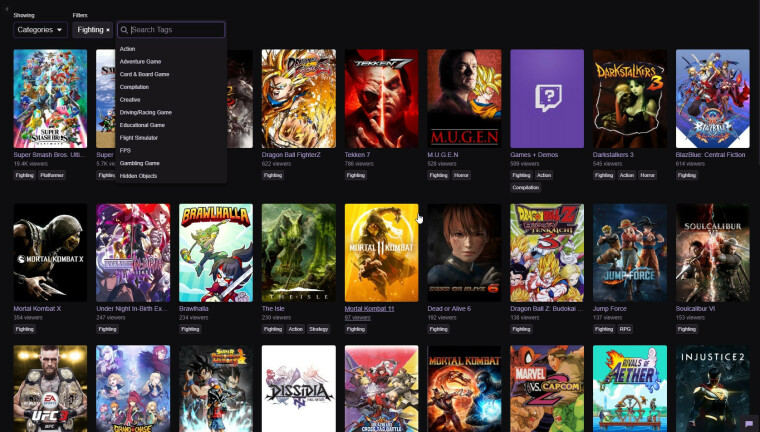Image resolution: width=760 pixels, height=432 pixels.
Task: Open Under Night In-Birth cover art
Action: 133,253
